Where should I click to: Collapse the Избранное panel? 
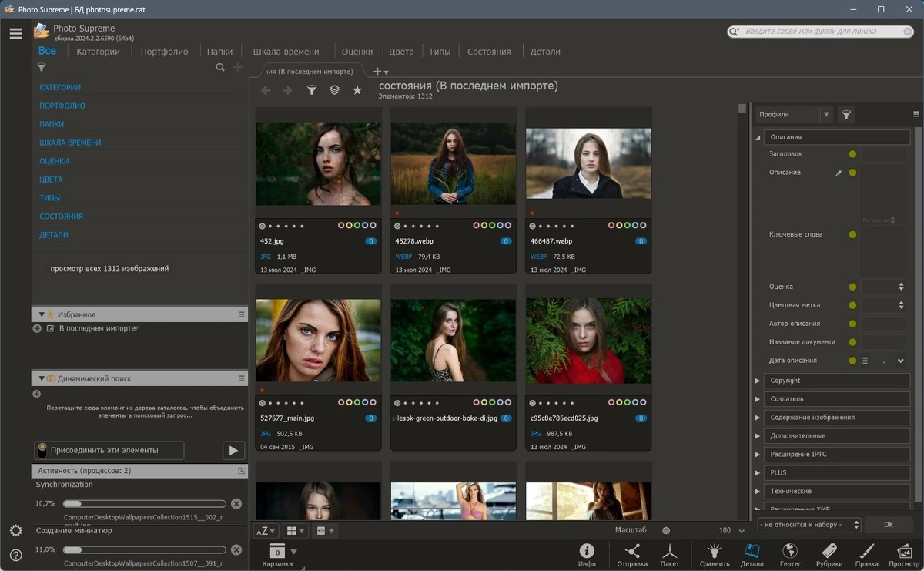(42, 314)
